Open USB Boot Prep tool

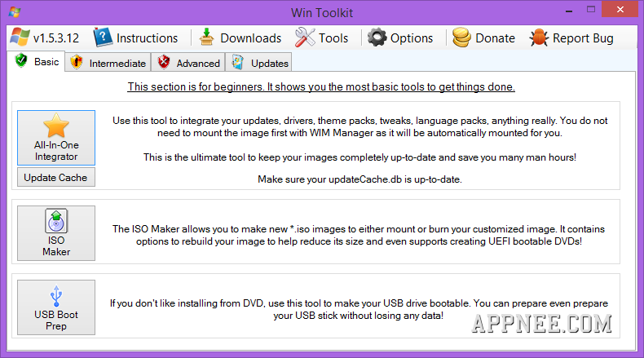[56, 307]
